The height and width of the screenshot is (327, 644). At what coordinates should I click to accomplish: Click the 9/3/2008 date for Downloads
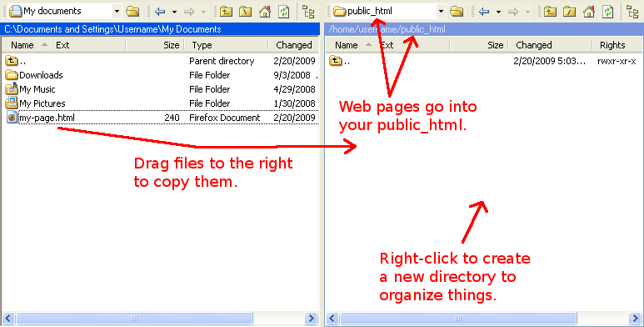click(292, 75)
